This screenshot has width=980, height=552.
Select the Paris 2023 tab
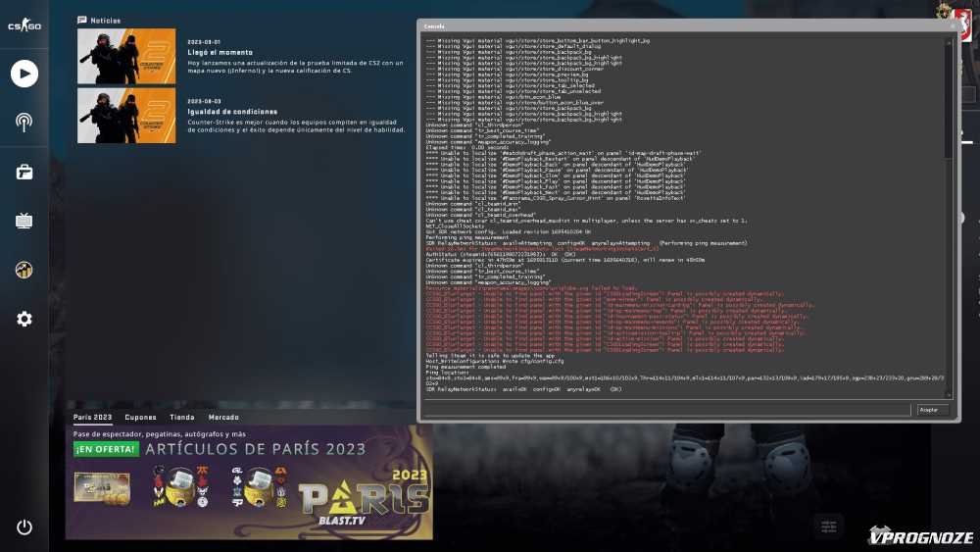[92, 417]
